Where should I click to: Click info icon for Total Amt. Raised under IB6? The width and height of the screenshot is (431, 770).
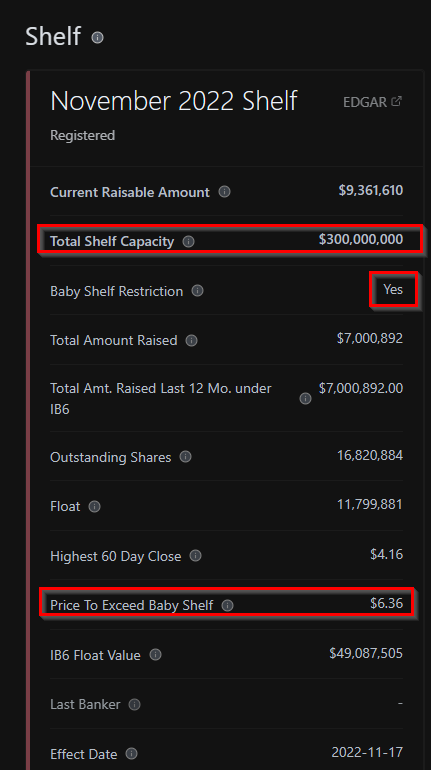305,399
